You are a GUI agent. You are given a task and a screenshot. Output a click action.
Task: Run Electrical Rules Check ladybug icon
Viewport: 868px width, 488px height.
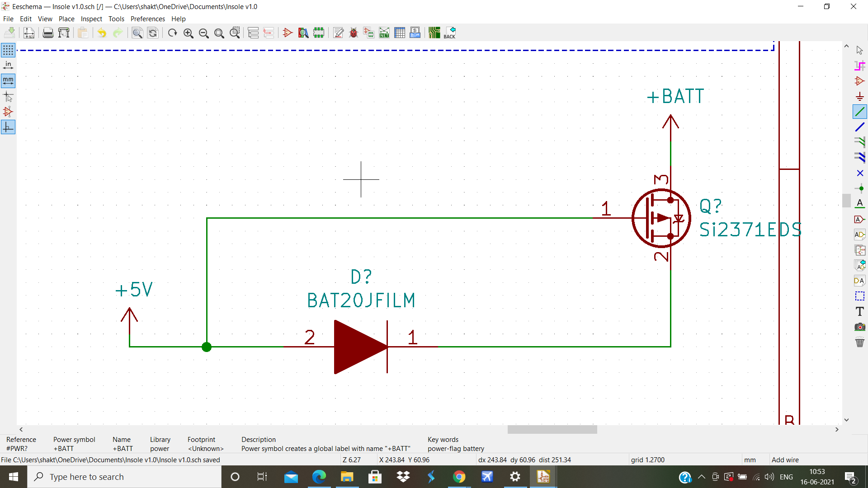354,33
